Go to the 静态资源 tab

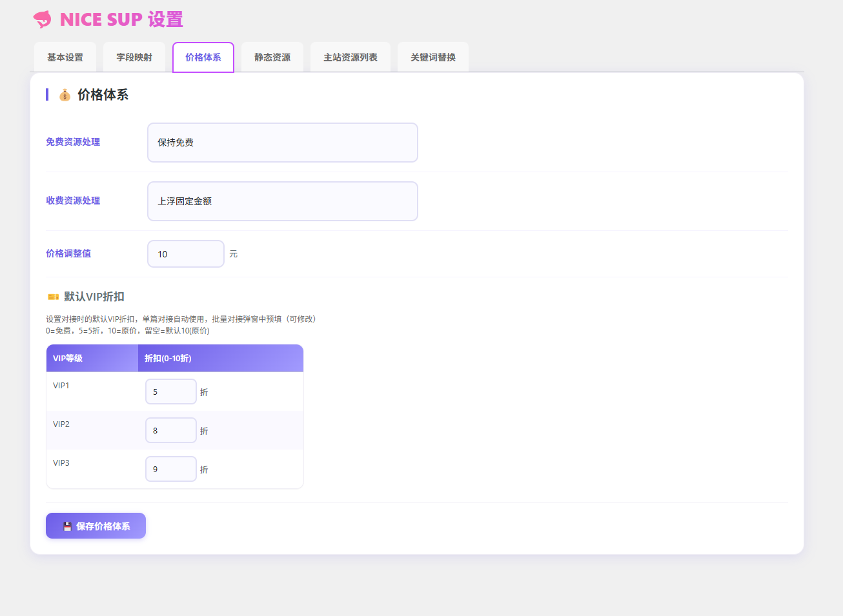pos(272,57)
